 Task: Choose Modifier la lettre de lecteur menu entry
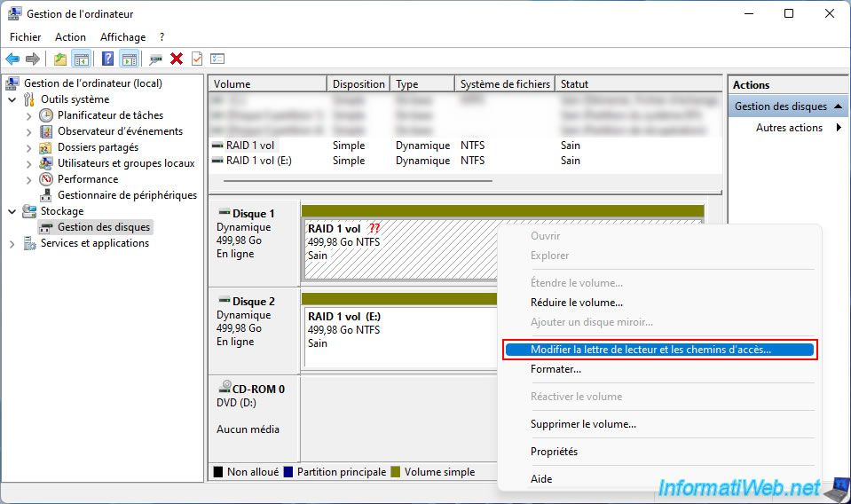650,350
